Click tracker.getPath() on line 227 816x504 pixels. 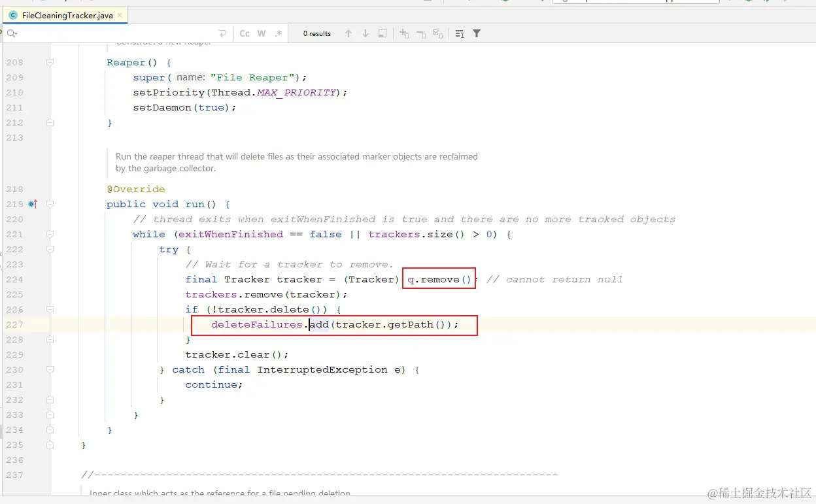(390, 324)
